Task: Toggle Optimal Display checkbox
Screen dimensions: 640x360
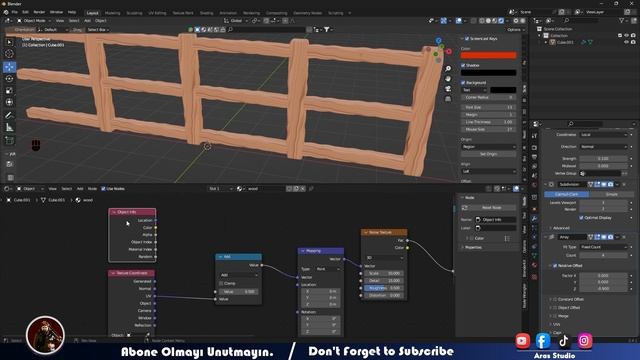Action: pos(581,218)
